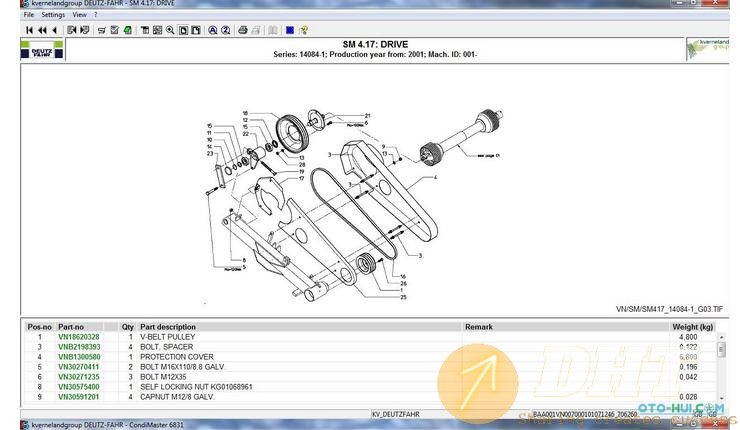
Task: Click weight value 0,196
Action: point(688,367)
